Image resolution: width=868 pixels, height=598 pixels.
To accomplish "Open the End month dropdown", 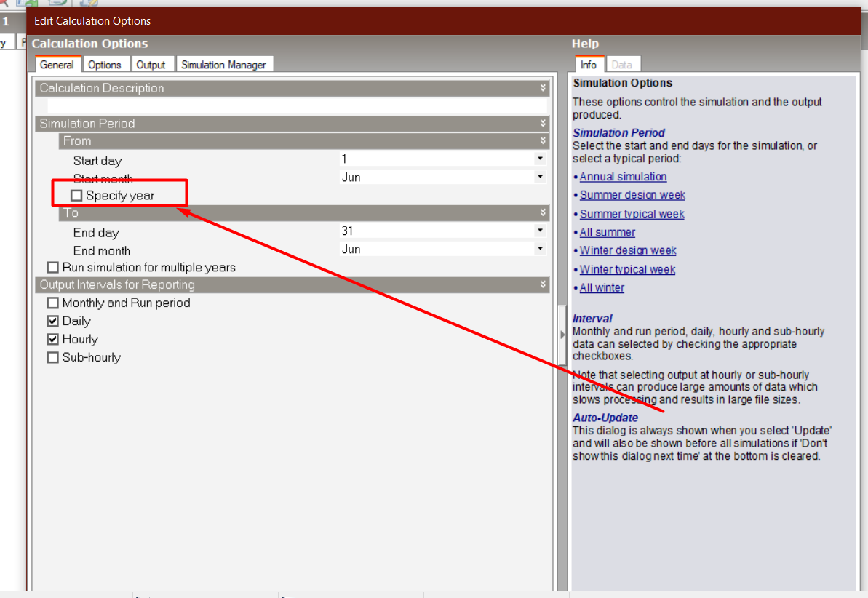I will (540, 249).
